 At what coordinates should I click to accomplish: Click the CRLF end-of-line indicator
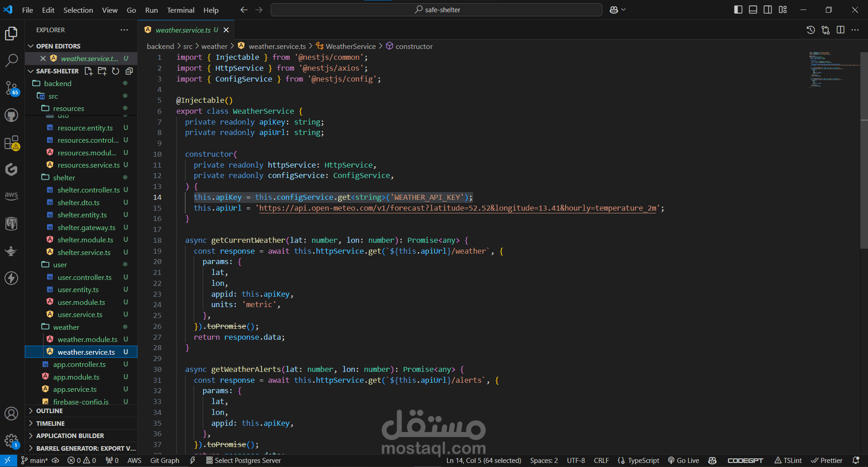point(601,461)
